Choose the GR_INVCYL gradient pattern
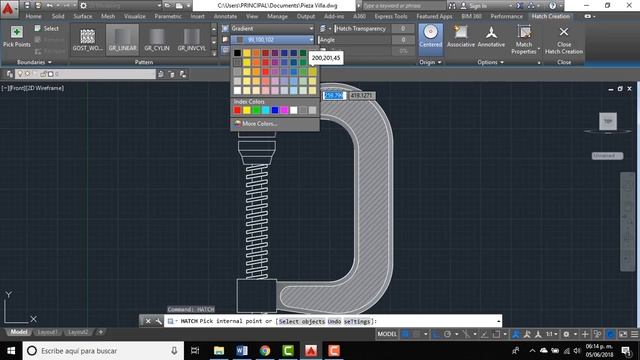This screenshot has height=360, width=640. click(191, 40)
